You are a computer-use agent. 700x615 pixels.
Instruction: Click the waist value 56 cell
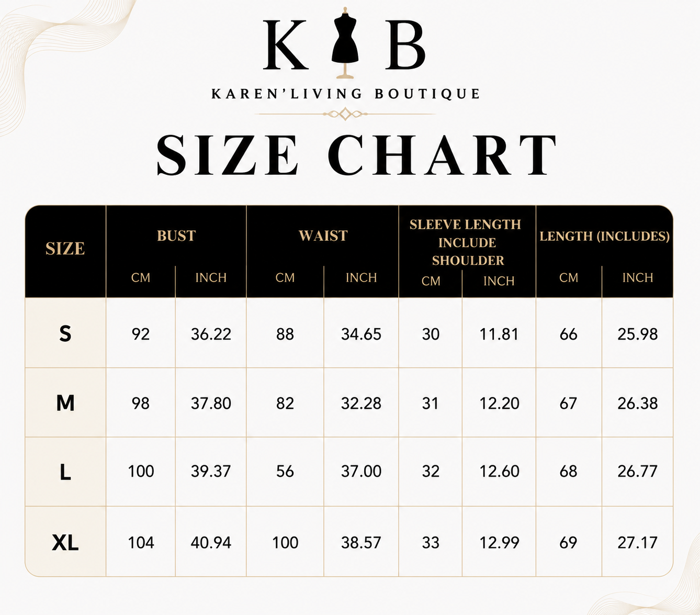click(285, 472)
